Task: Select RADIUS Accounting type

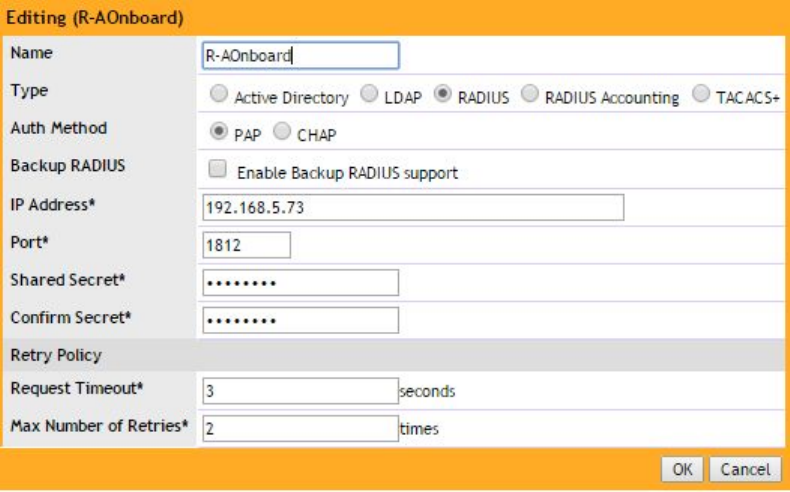Action: 530,94
